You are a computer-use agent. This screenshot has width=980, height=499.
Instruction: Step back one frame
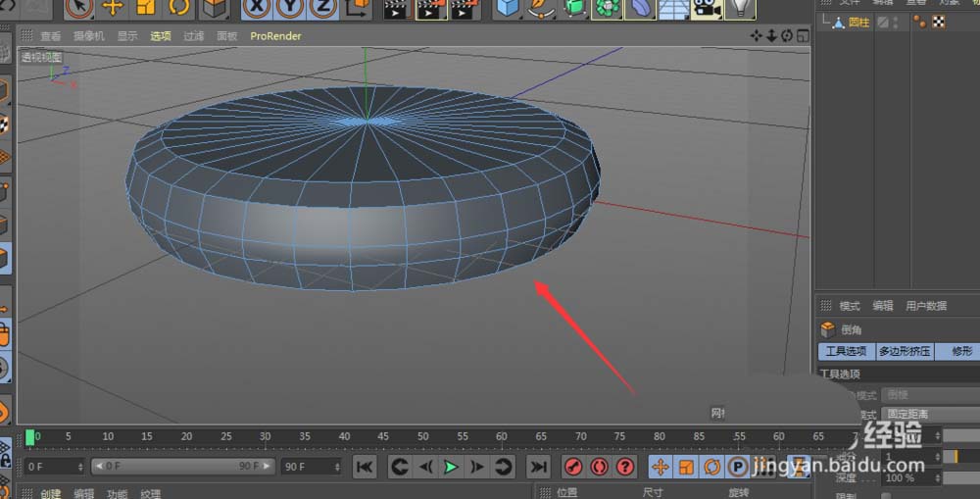coord(425,467)
